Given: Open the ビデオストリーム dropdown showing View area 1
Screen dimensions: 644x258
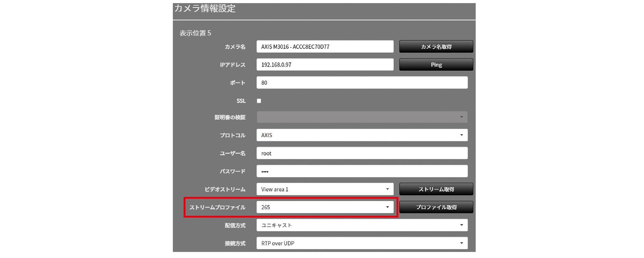Looking at the screenshot, I should [325, 189].
